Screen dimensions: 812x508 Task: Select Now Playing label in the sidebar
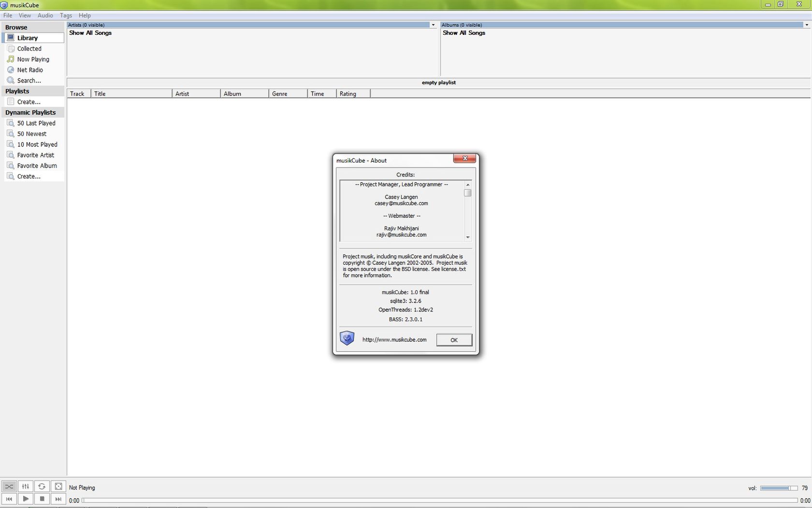(33, 59)
